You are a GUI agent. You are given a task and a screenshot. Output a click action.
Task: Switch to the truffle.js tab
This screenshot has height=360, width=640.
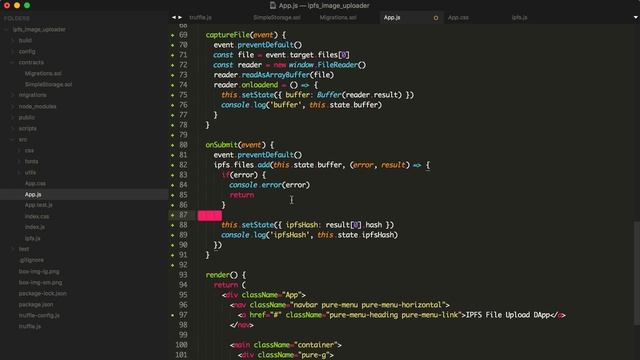(x=200, y=18)
